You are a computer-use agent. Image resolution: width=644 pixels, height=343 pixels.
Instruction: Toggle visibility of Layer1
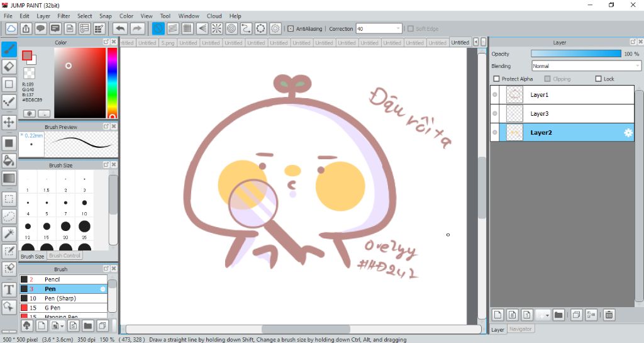coord(495,94)
